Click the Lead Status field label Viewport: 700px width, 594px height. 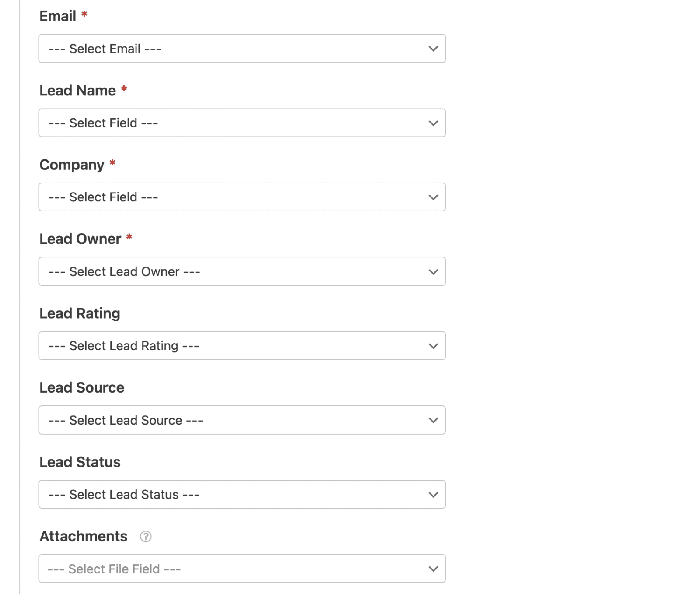click(80, 462)
